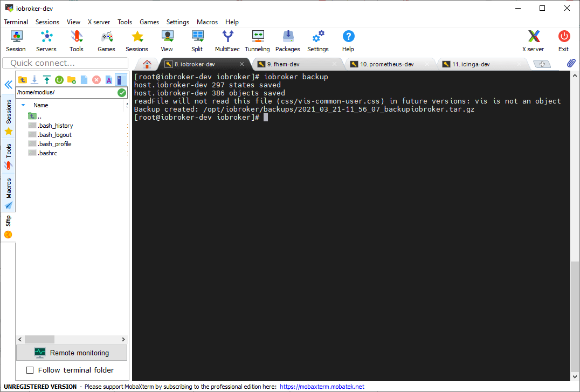Open the Settings gears toolbar button
Screen dimensions: 580x392
318,41
